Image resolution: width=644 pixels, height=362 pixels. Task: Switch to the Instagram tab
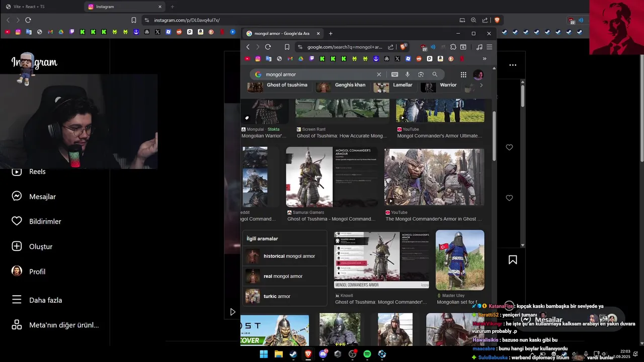125,7
